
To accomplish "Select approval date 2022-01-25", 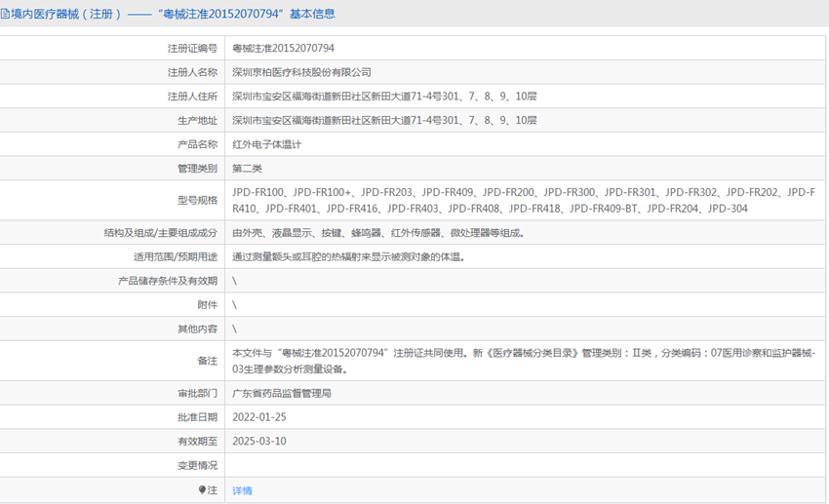I will coord(259,417).
